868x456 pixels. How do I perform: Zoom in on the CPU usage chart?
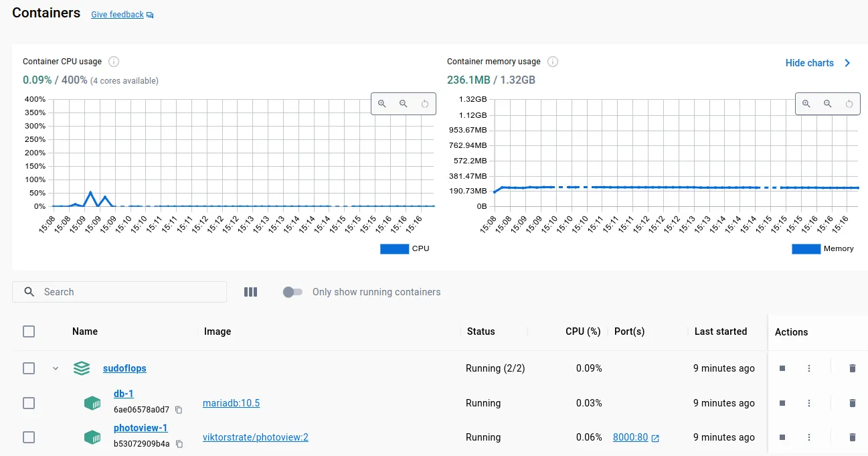pyautogui.click(x=382, y=104)
